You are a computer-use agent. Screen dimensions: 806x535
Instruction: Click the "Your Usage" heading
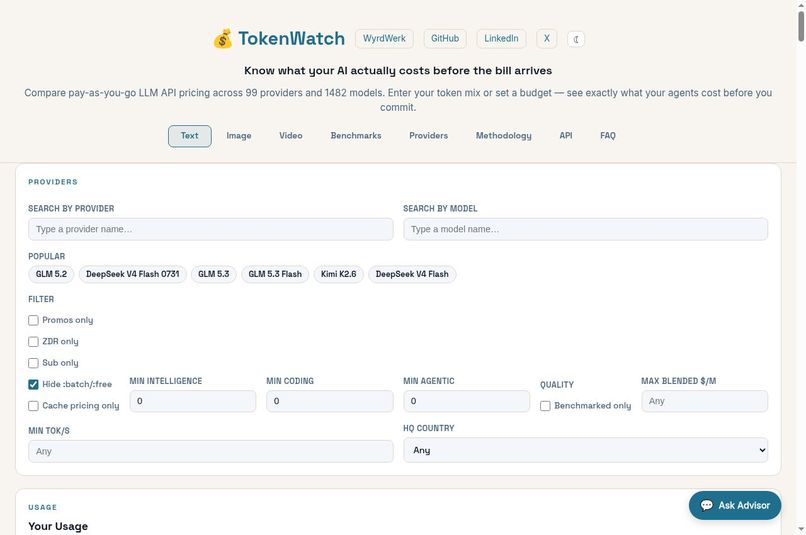[58, 526]
